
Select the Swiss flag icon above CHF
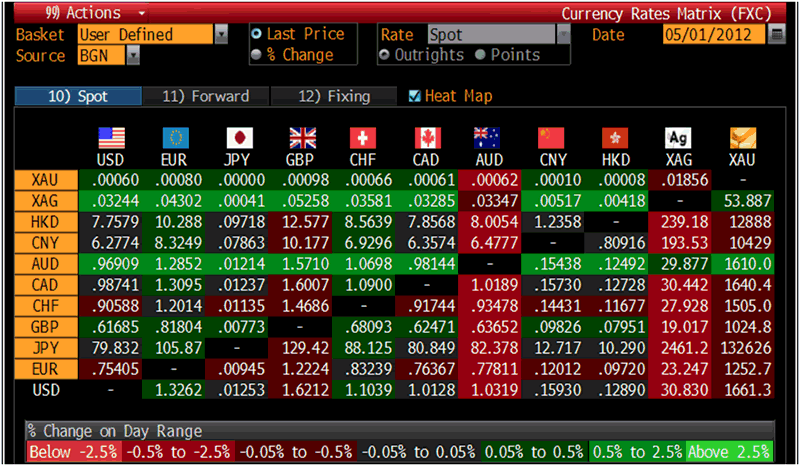[364, 138]
